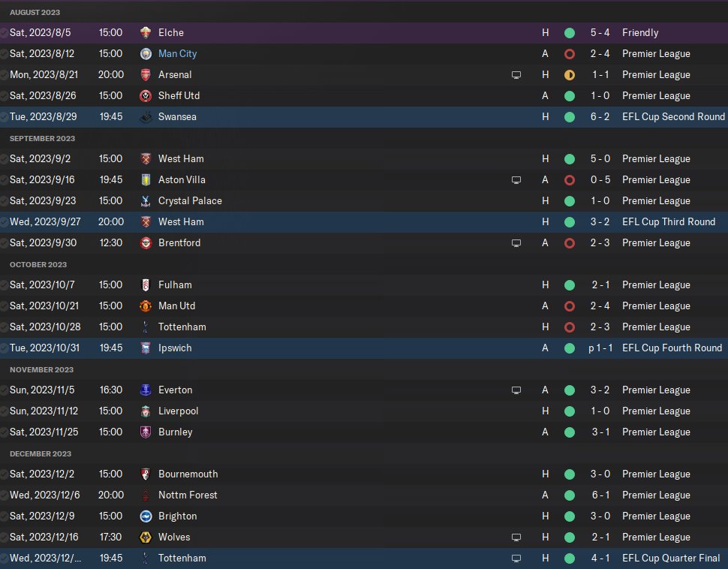Collapse the December 2023 section header

[41, 454]
